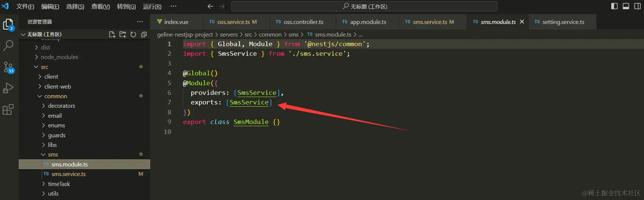Switch to index.vue tab
Screen dimensions: 644x200
pyautogui.click(x=176, y=22)
